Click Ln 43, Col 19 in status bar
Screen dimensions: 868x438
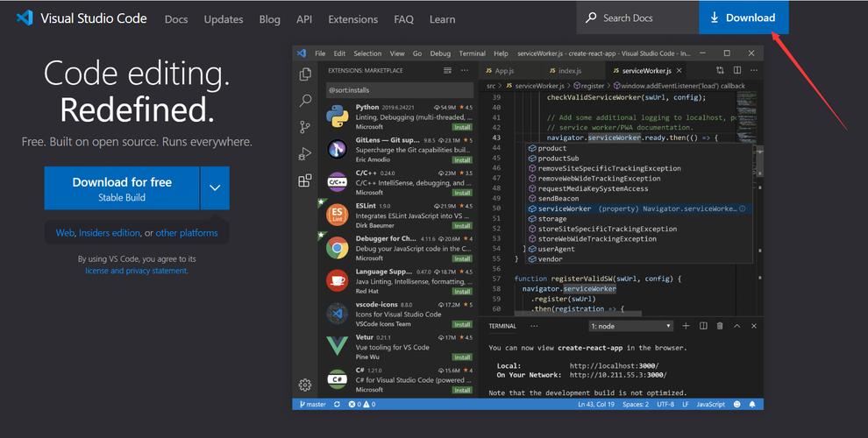click(596, 404)
